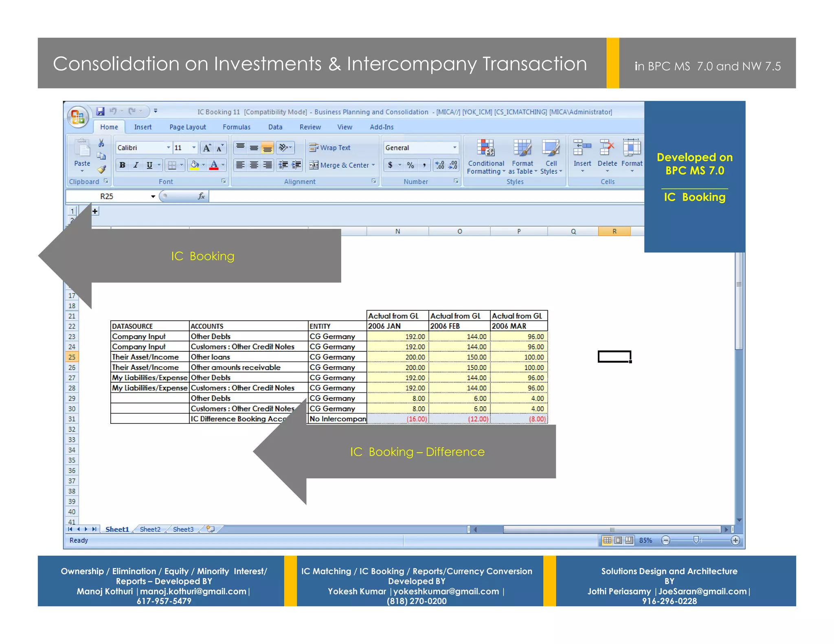
Task: Open the Office Button menu
Action: 77,116
